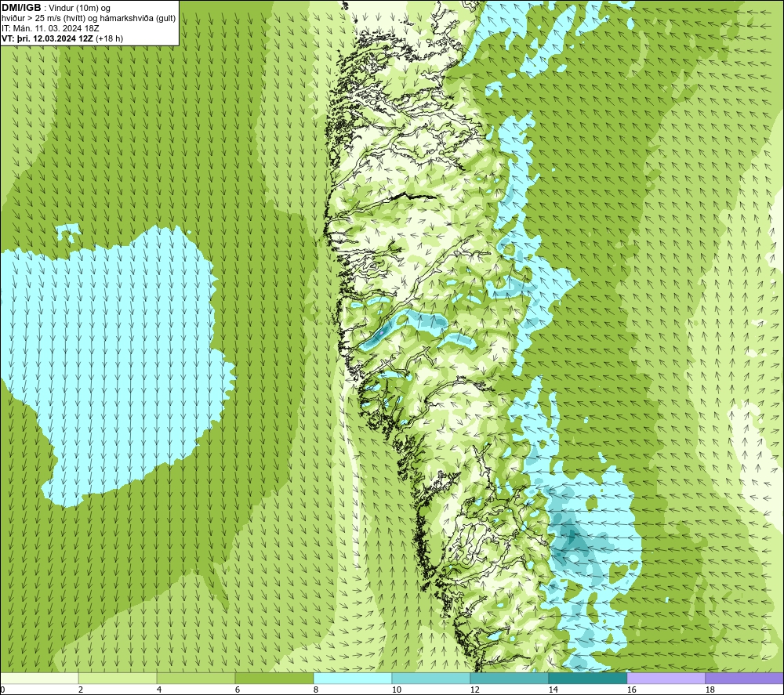Click the "8" scale label
This screenshot has width=784, height=695.
pyautogui.click(x=316, y=690)
